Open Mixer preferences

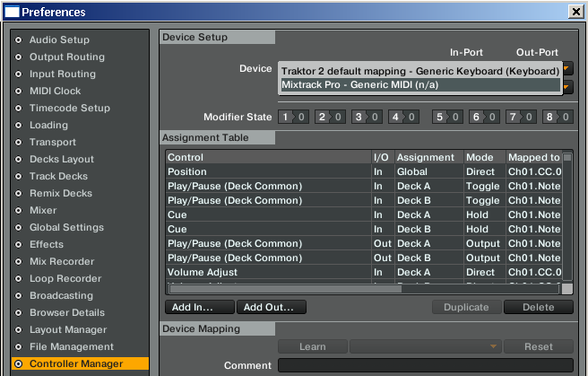point(43,211)
